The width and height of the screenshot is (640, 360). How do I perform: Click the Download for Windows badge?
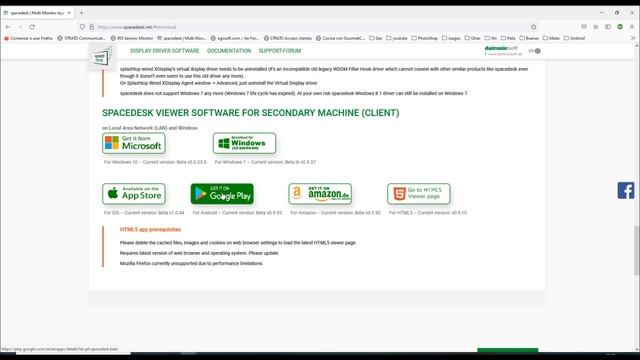[x=244, y=143]
